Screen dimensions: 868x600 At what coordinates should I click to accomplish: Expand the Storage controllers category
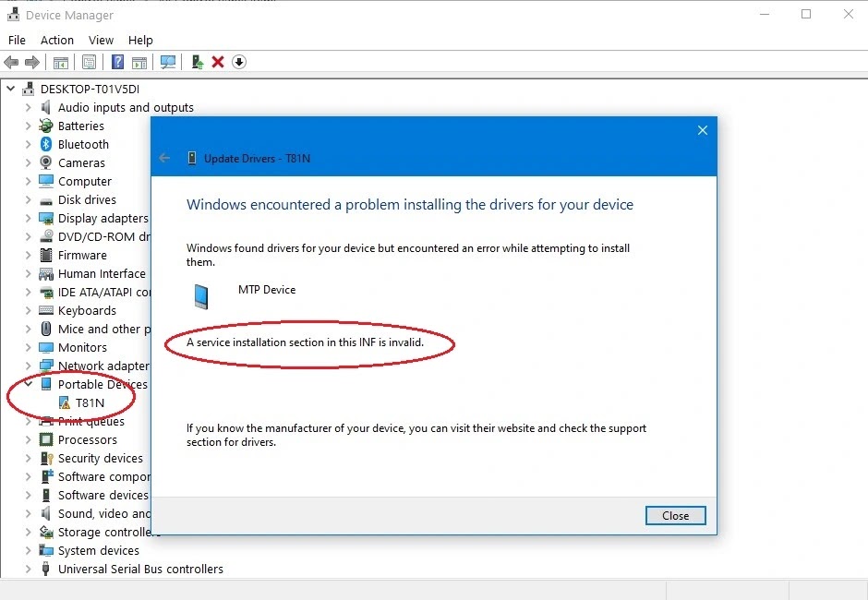click(28, 532)
